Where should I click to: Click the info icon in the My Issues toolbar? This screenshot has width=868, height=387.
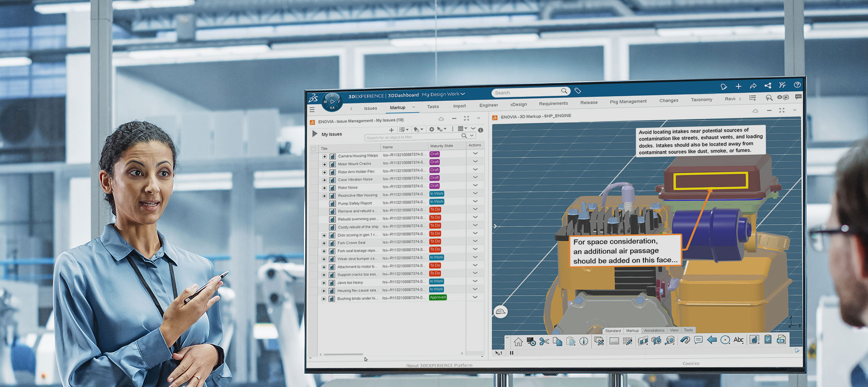tap(481, 130)
